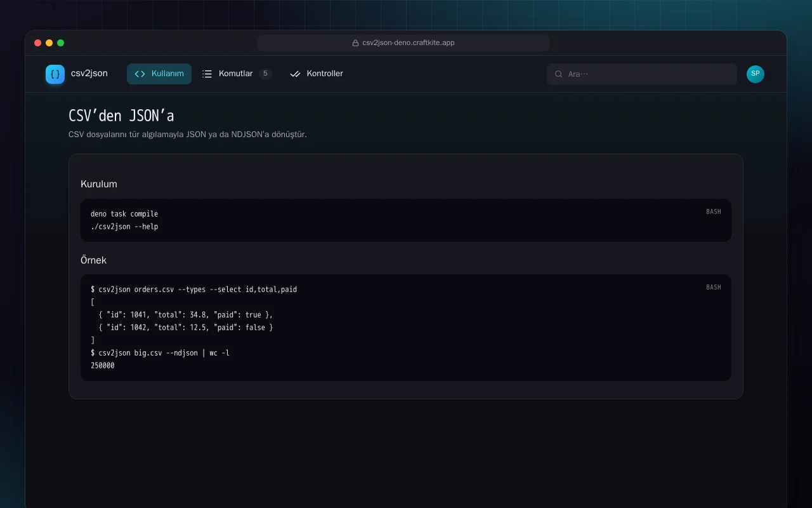The image size is (812, 508).
Task: Switch to the Komutlar tab
Action: 237,74
